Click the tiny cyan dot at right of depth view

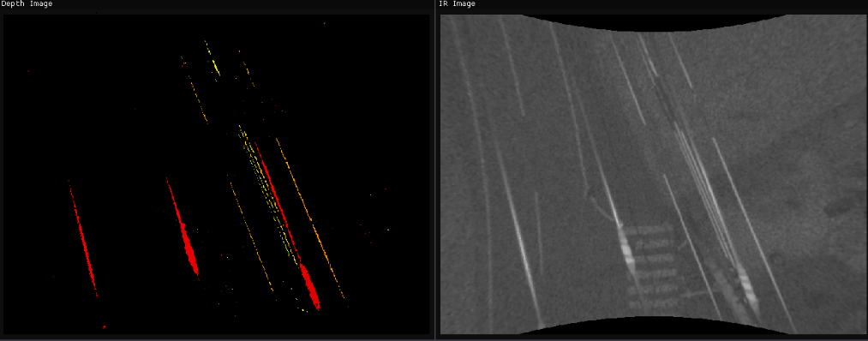[x=388, y=229]
